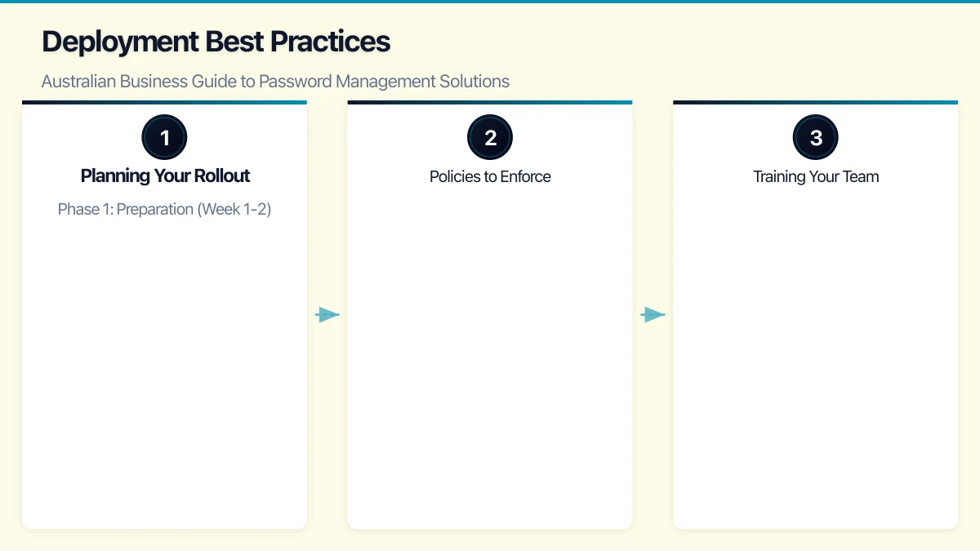Select the 'Policies to Enforce' heading
Image resolution: width=980 pixels, height=551 pixels.
coord(490,176)
